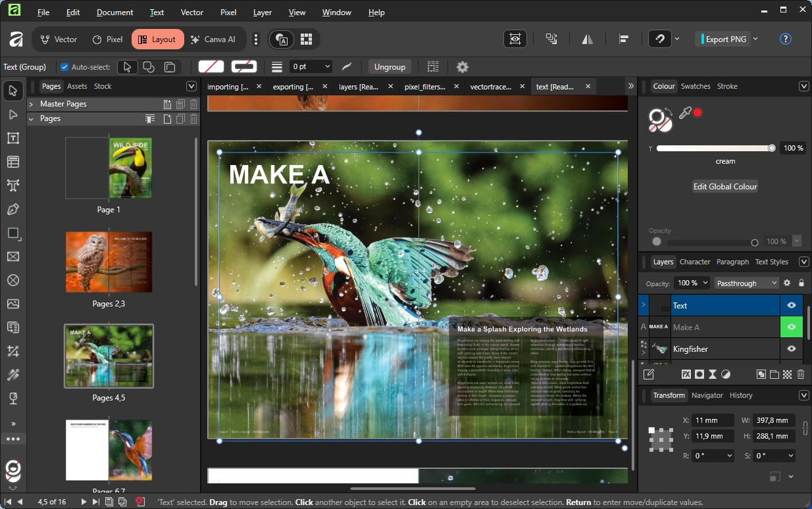The height and width of the screenshot is (509, 812).
Task: Click the Ungroup button
Action: 390,67
